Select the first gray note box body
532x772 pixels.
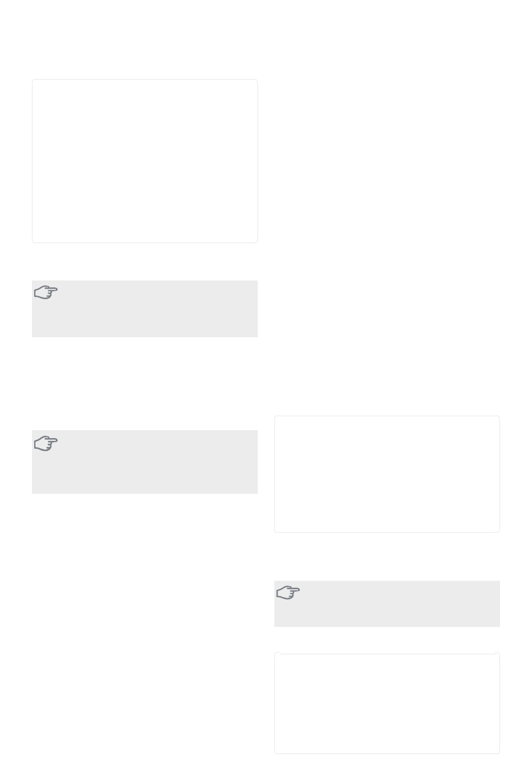144,309
